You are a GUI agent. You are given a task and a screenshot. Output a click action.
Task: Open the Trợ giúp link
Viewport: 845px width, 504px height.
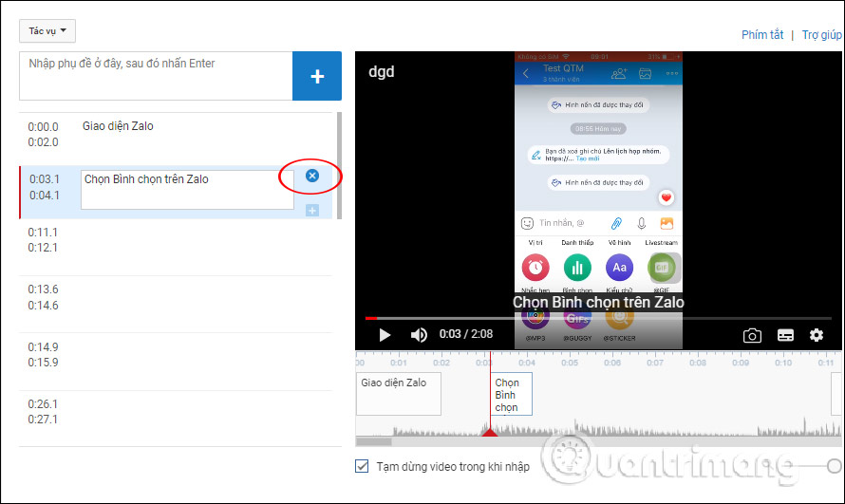coord(821,34)
